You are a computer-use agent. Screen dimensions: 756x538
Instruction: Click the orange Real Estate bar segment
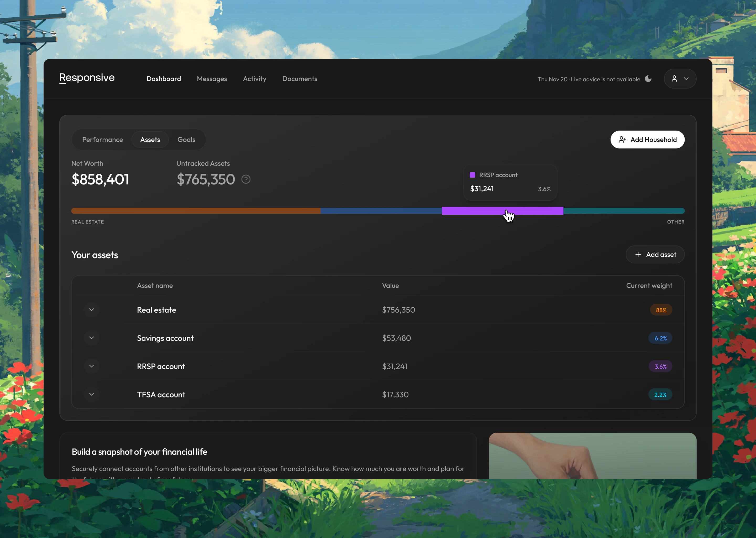pos(196,211)
